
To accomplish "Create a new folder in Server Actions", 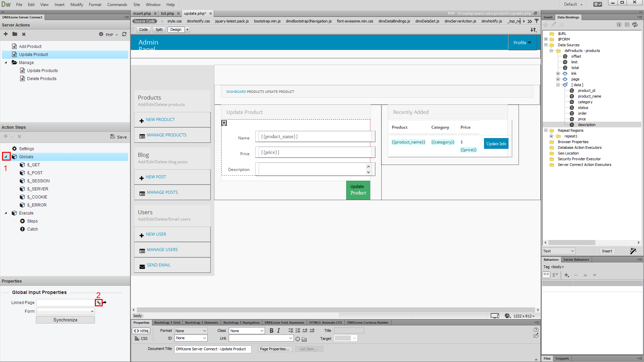I will click(x=15, y=34).
